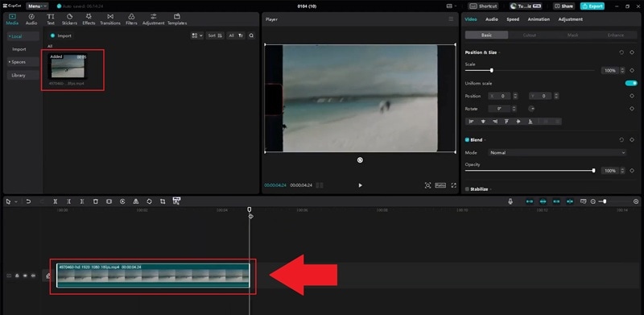Switch to the Animation properties tab
The image size is (644, 315).
pos(539,19)
